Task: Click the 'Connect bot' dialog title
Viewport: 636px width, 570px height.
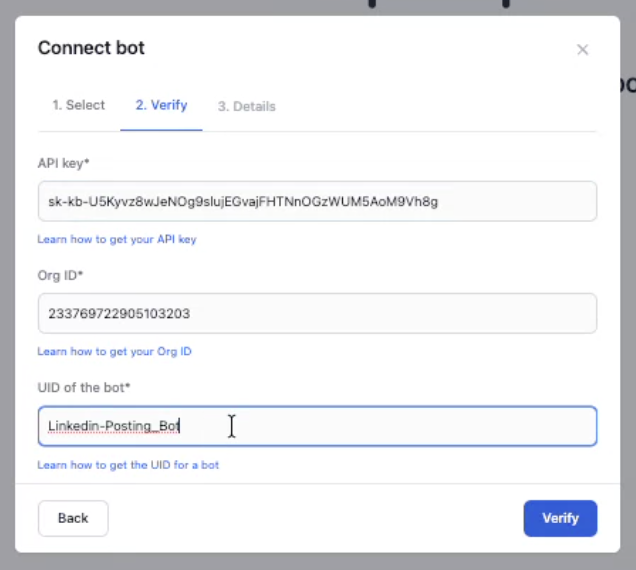Action: click(x=91, y=47)
